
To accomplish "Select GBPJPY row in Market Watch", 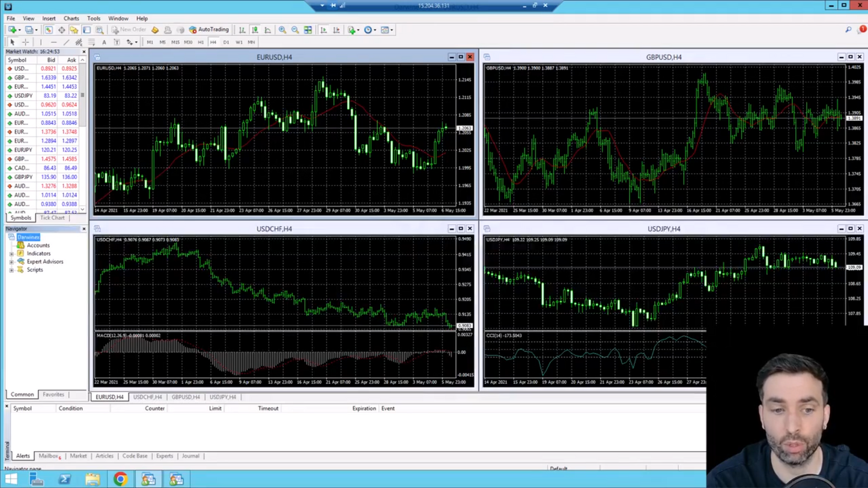I will pyautogui.click(x=42, y=177).
